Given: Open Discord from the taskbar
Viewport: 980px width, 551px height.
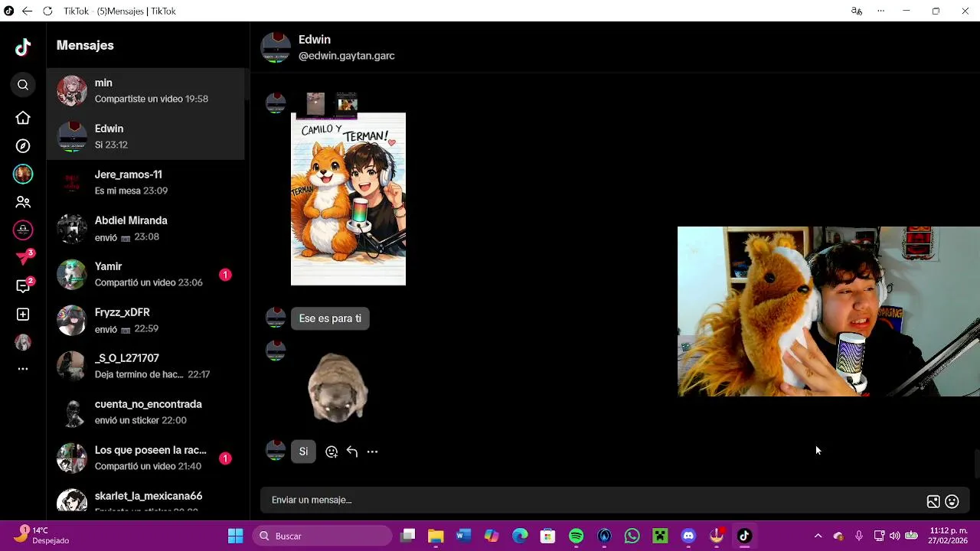Looking at the screenshot, I should click(688, 536).
